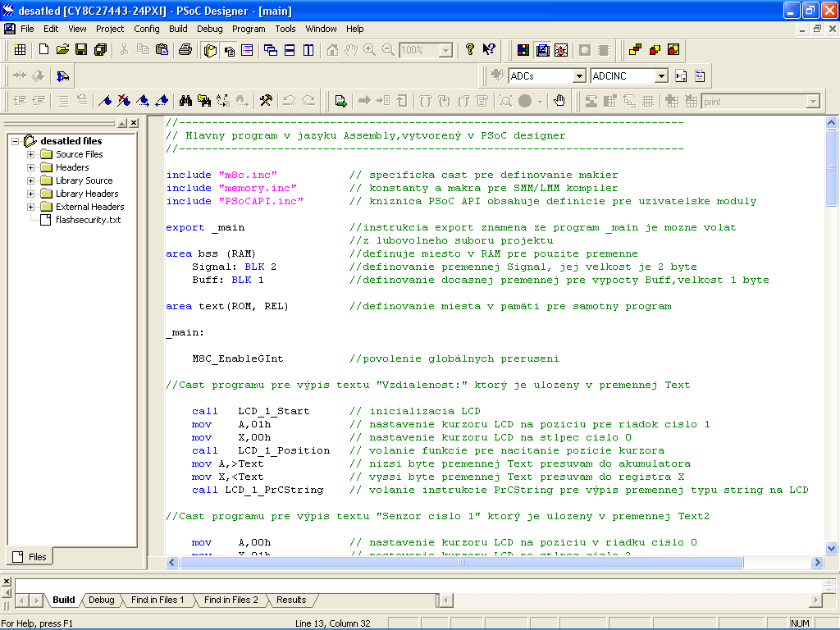Click the code editor vertical scrollbar thumb
Image resolution: width=840 pixels, height=630 pixels.
point(832,167)
